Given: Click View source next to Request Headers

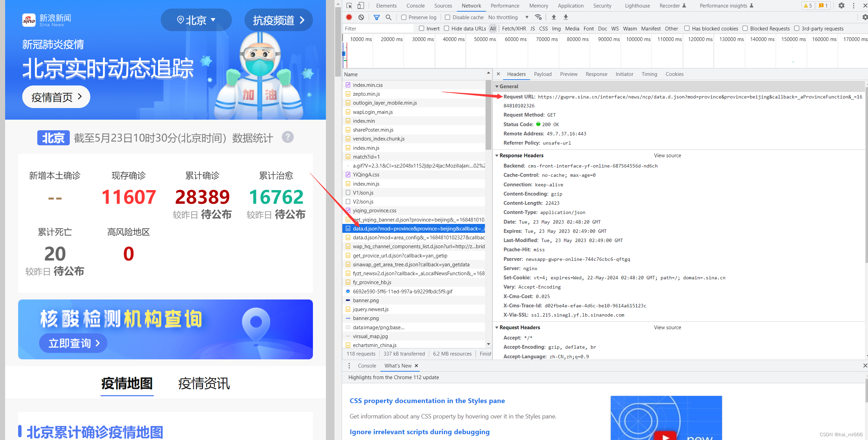Looking at the screenshot, I should pyautogui.click(x=667, y=328).
